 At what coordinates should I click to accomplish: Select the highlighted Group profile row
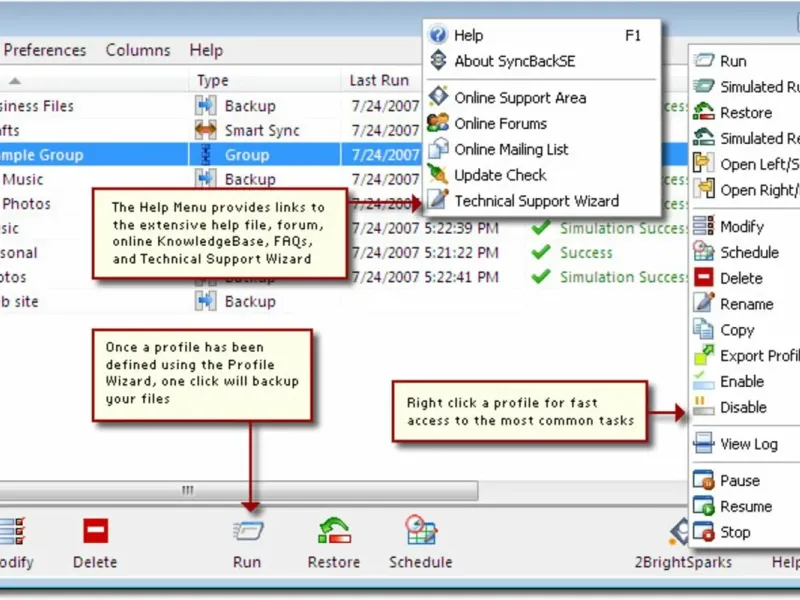click(x=210, y=155)
